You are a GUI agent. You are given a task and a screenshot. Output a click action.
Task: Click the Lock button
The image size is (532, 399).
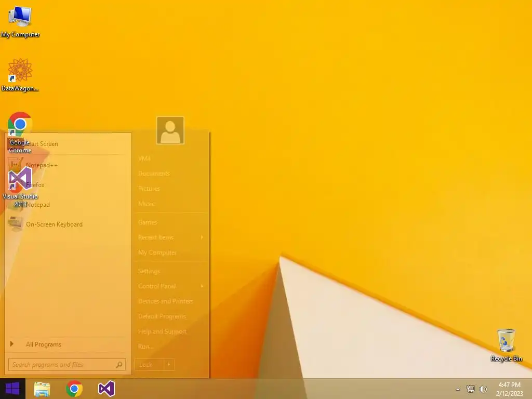click(149, 365)
